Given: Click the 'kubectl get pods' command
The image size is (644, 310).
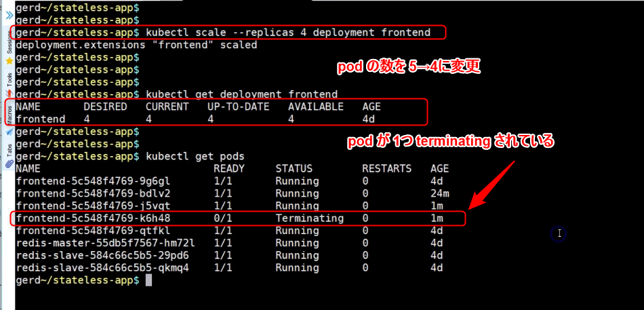Looking at the screenshot, I should (x=195, y=156).
